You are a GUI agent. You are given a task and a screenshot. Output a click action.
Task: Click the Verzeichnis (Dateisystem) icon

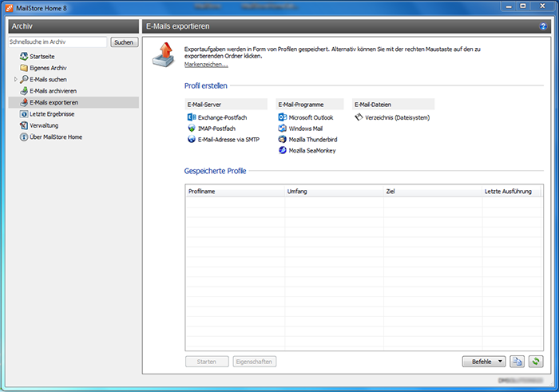(359, 117)
